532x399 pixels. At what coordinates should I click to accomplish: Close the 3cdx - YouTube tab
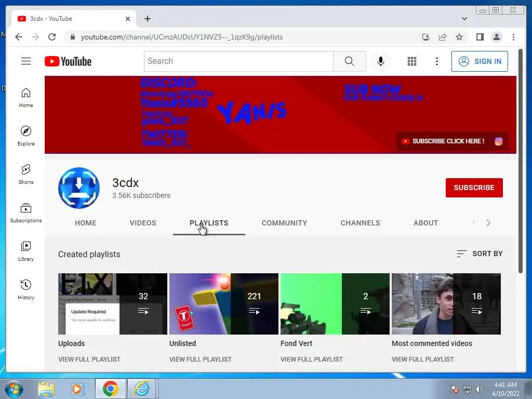tap(128, 19)
